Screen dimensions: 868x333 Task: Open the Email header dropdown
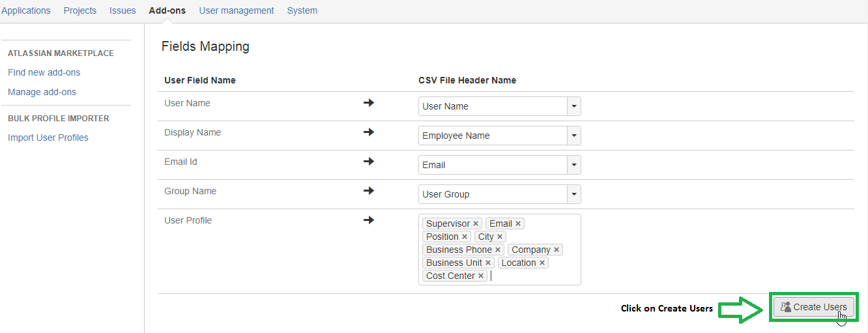tap(573, 165)
